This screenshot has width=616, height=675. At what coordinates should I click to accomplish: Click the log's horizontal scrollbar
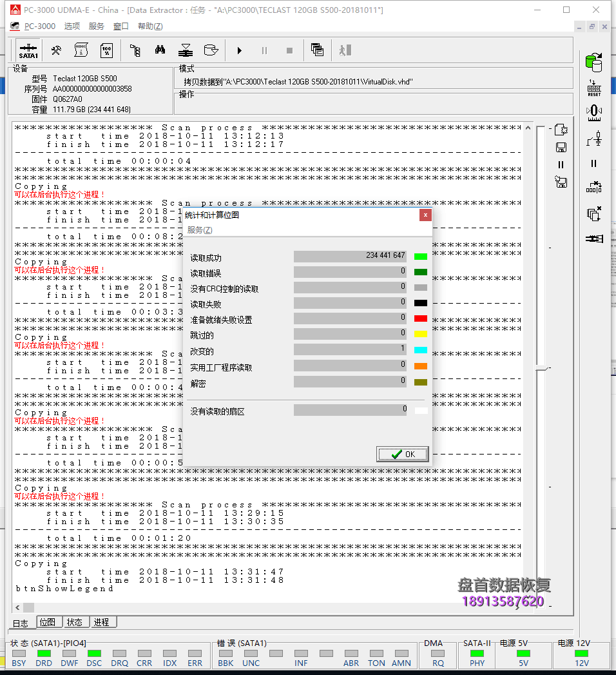271,607
